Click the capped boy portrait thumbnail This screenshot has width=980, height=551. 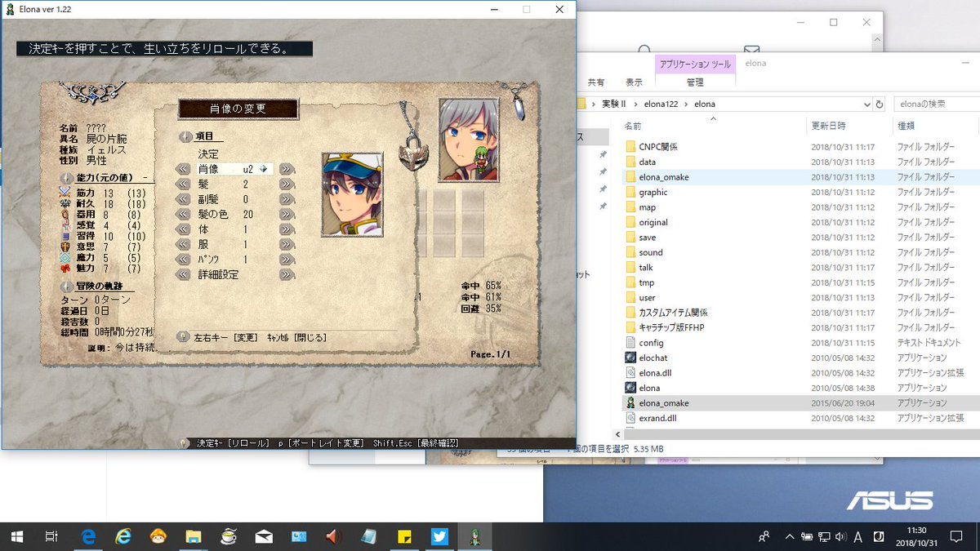tap(352, 194)
